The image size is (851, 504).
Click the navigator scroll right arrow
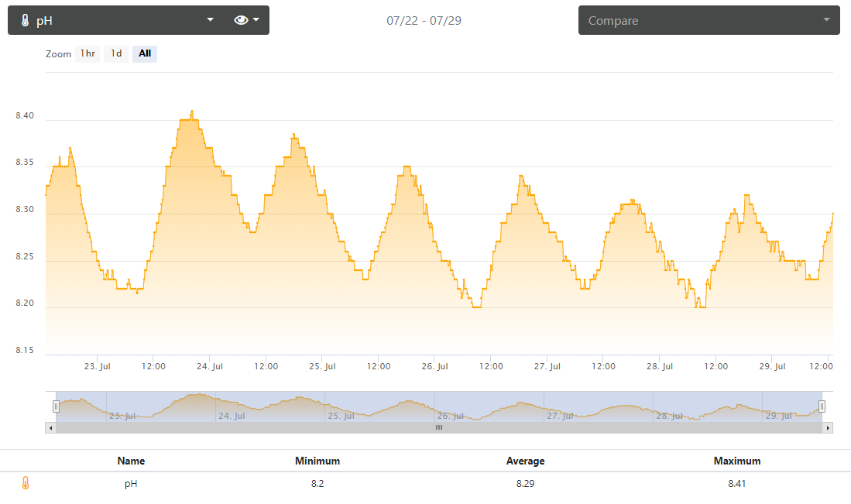(x=828, y=428)
